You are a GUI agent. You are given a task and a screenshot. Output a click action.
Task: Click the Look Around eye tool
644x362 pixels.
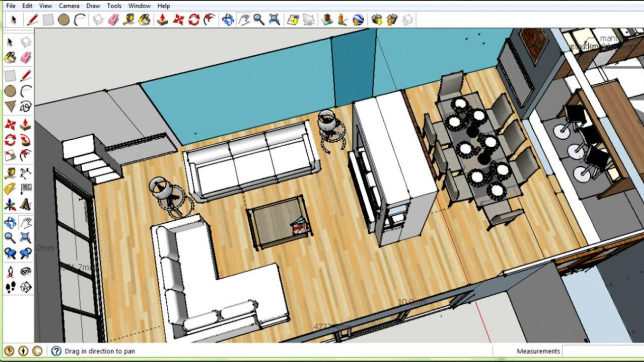(26, 271)
